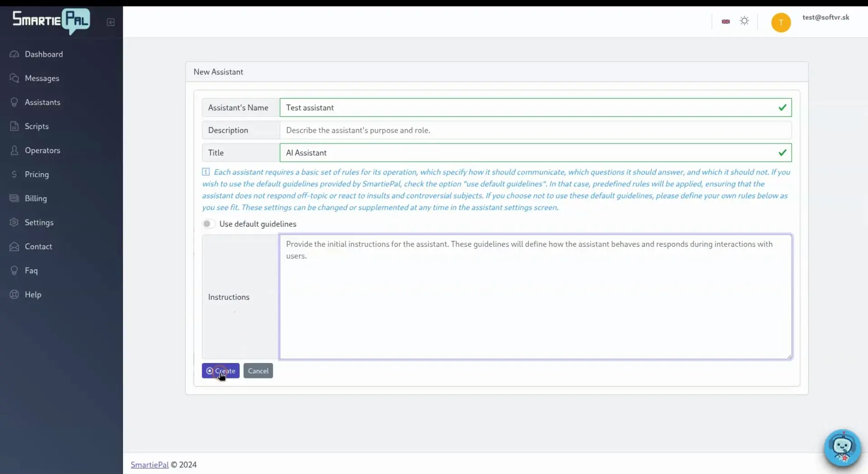The height and width of the screenshot is (474, 868).
Task: Focus the Description input field
Action: coord(498,130)
